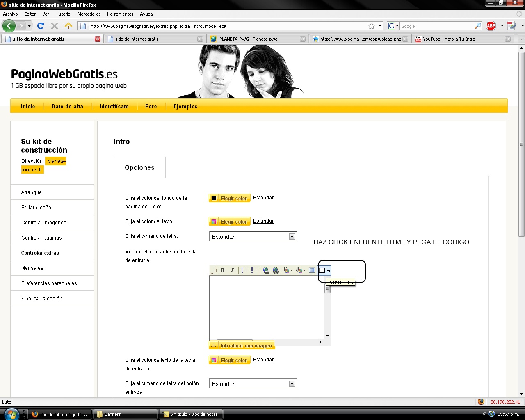Viewport: 525px width, 420px height.
Task: Click 'Finalizar la sesión' to log out
Action: tap(52, 299)
